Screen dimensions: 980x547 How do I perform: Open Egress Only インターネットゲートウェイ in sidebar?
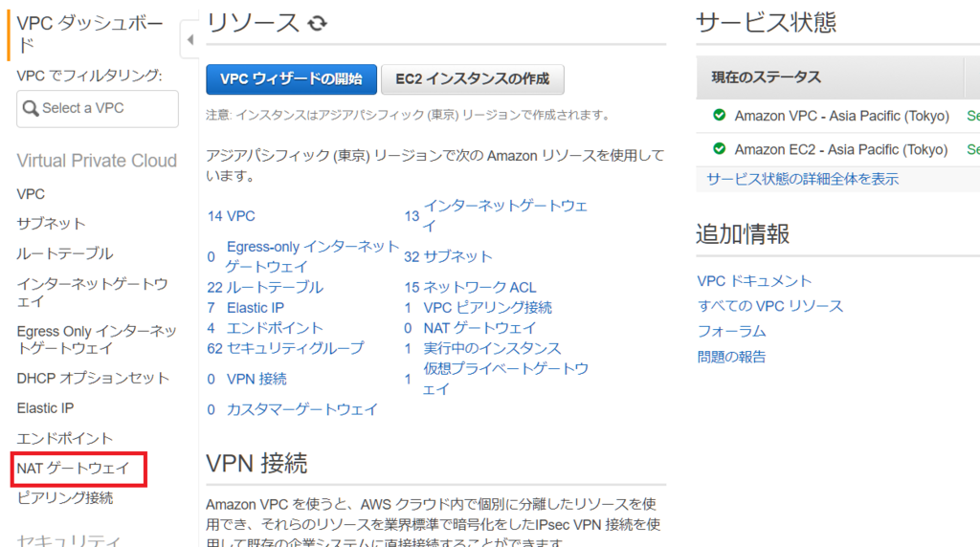click(97, 339)
